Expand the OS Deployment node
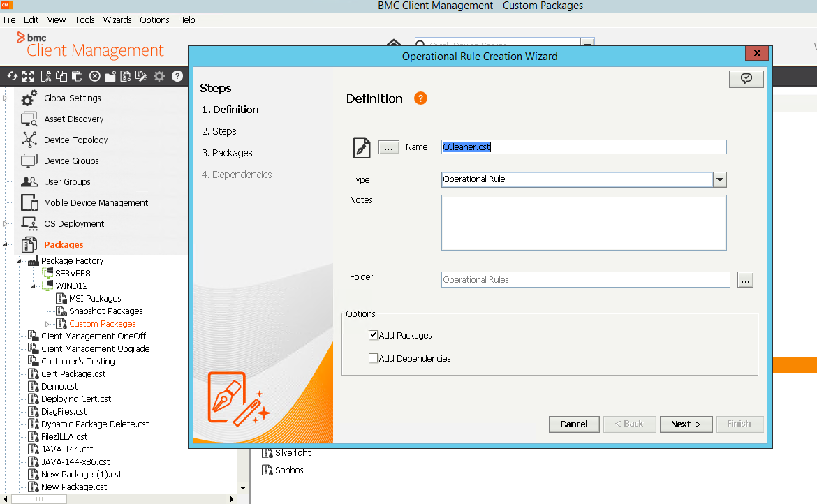This screenshot has height=504, width=817. point(5,224)
